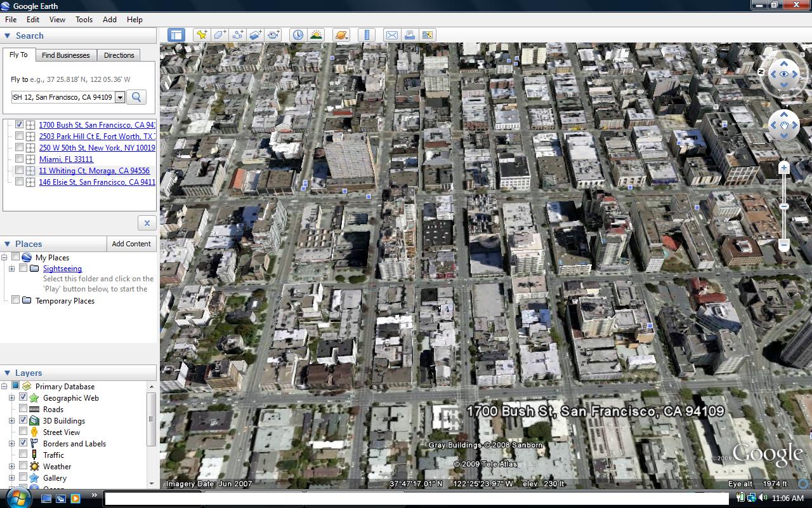
Task: Click the N north-up indicator
Action: point(761,72)
